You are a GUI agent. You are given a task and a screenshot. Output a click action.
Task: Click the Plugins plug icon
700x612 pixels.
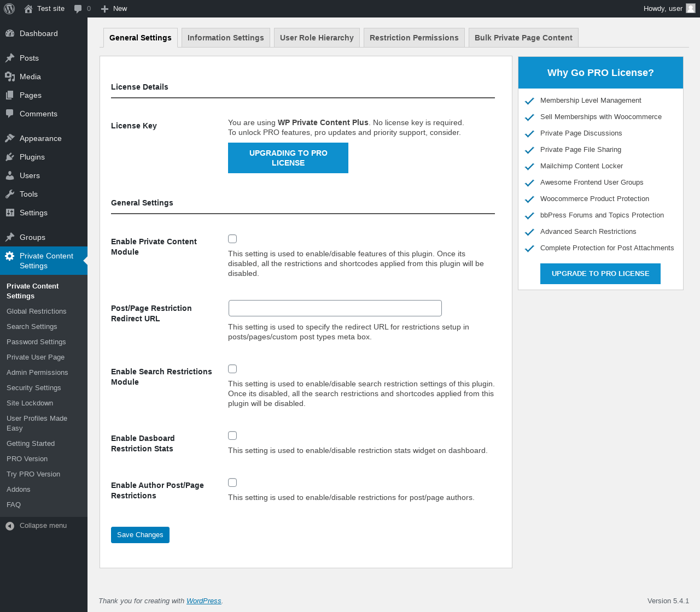click(10, 157)
